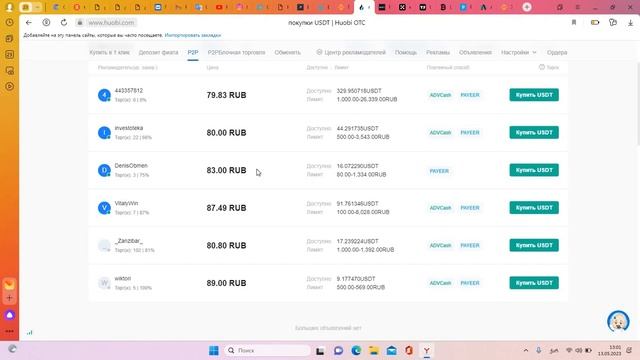Buy USDT from seller 443357812
This screenshot has width=640, height=360.
coord(534,95)
